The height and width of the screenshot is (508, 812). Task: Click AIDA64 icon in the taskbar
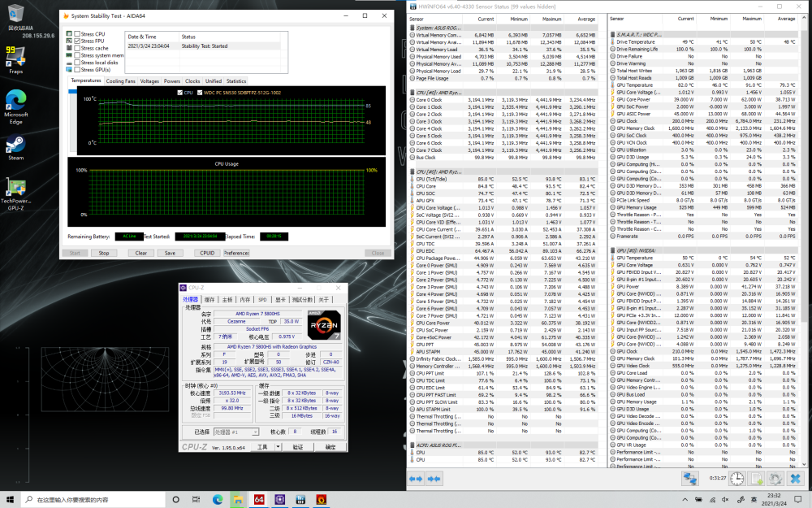tap(259, 498)
